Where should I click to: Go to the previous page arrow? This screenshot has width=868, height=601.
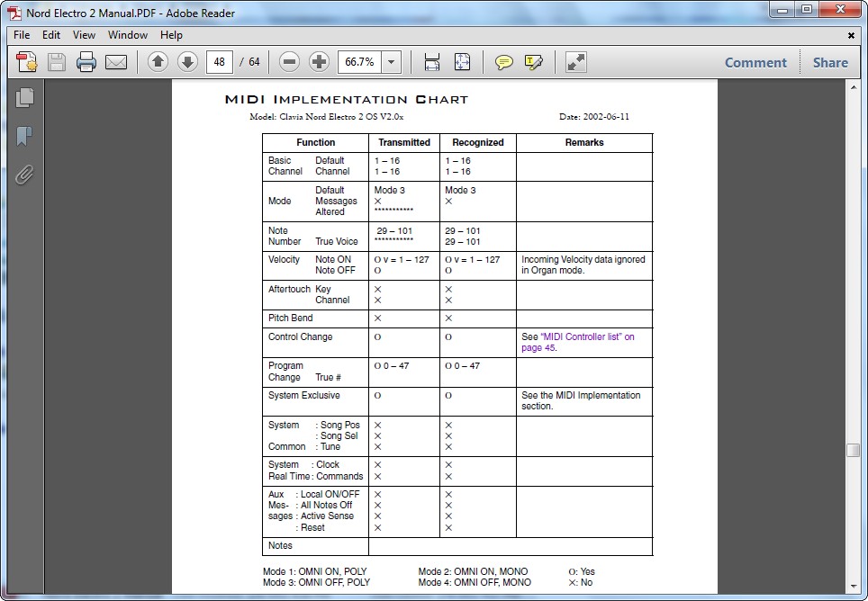158,62
